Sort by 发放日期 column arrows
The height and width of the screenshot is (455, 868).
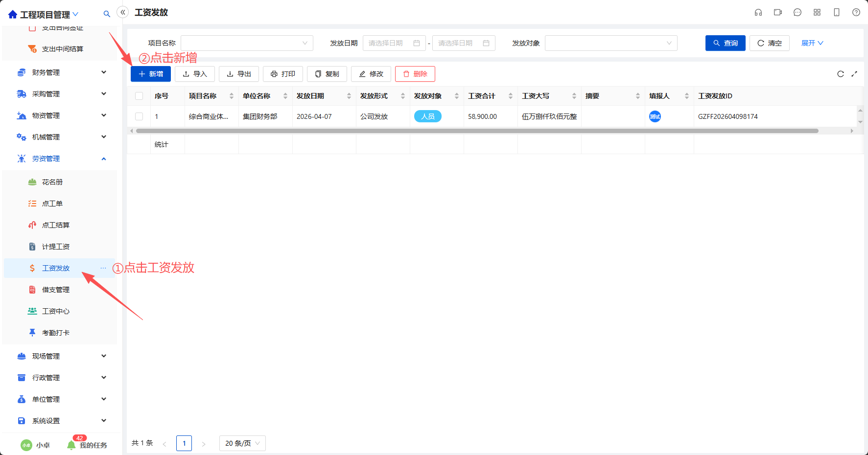point(349,96)
